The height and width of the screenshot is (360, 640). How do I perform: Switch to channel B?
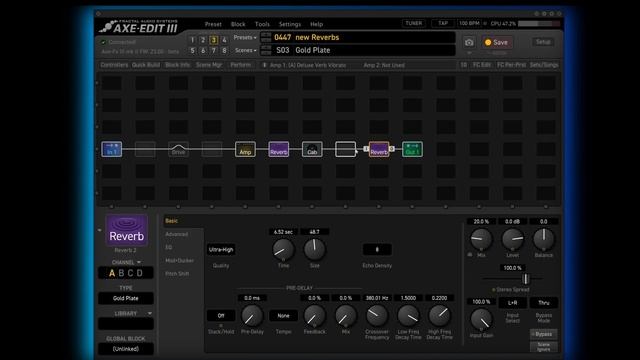click(121, 273)
